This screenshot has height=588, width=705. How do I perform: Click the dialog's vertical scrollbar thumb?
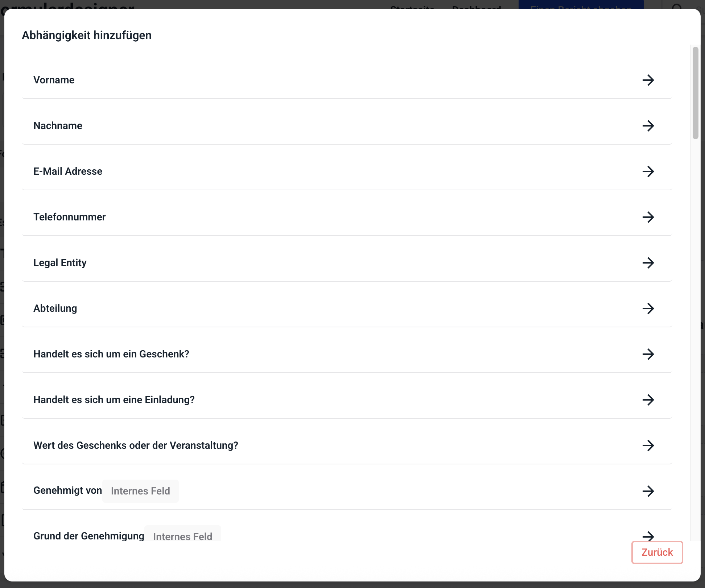(695, 93)
